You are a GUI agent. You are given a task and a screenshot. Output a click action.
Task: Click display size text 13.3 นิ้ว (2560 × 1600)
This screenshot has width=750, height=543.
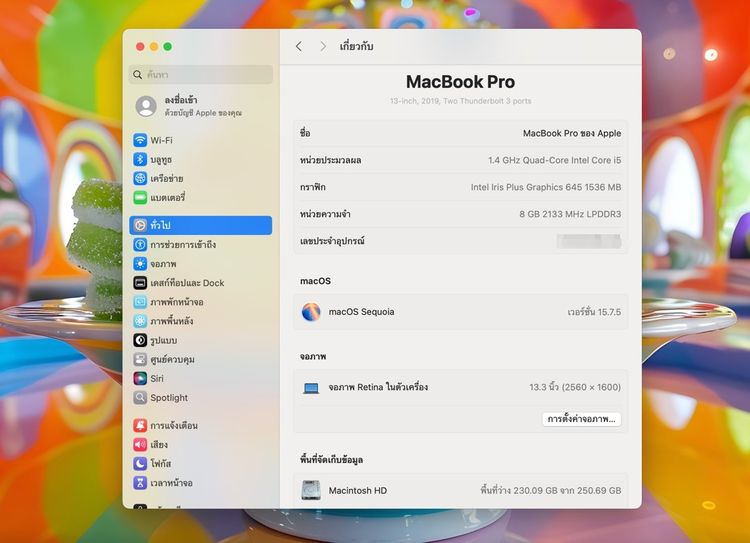pyautogui.click(x=575, y=387)
